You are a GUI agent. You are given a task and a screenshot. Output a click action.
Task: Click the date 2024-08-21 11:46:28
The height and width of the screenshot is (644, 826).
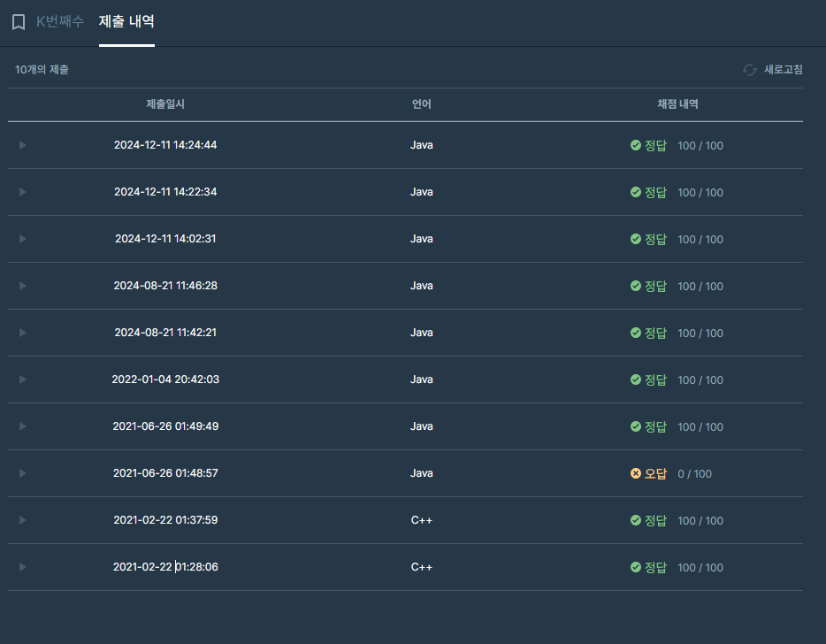click(x=165, y=286)
